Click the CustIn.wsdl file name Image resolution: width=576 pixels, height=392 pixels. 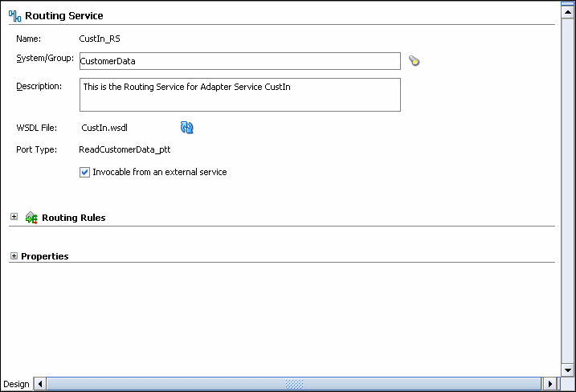point(104,128)
